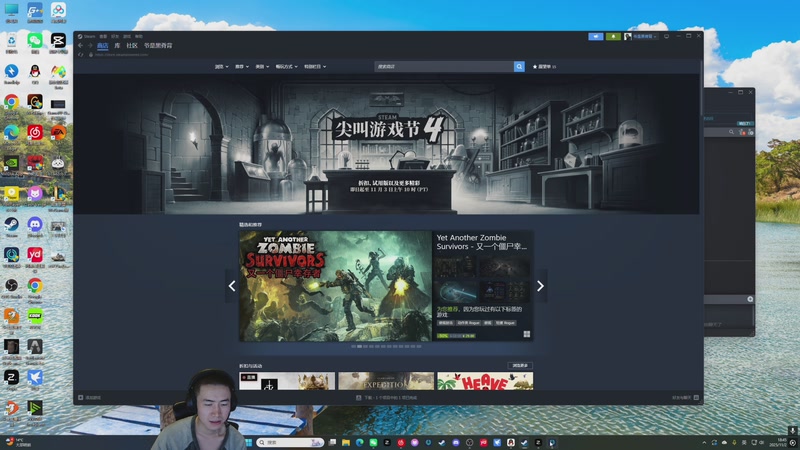Open the EA app desktop icon

point(58,135)
